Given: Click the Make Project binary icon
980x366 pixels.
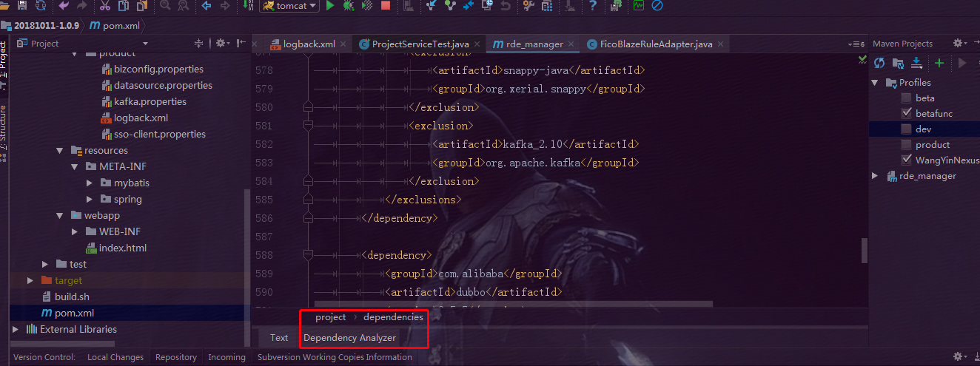Looking at the screenshot, I should [x=247, y=6].
